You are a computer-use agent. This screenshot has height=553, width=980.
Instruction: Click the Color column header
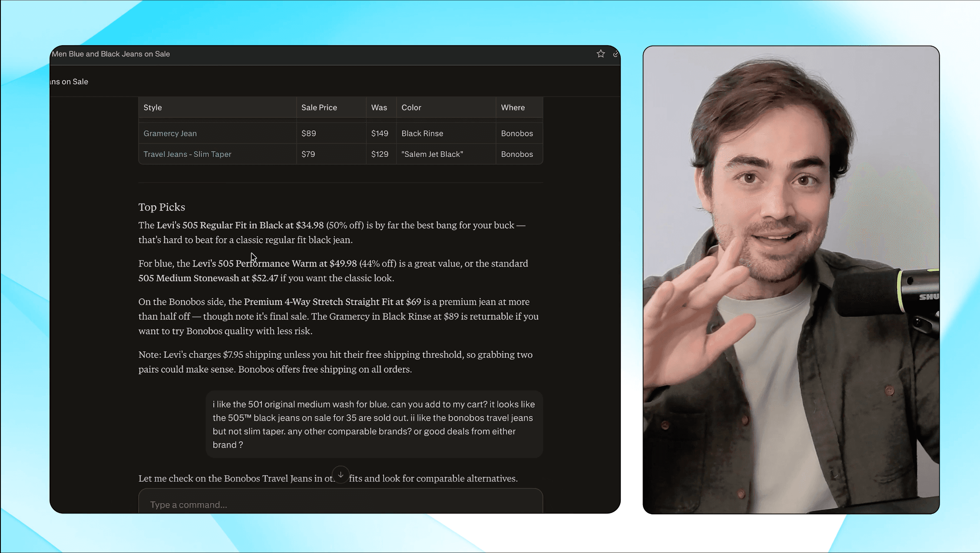(x=411, y=107)
